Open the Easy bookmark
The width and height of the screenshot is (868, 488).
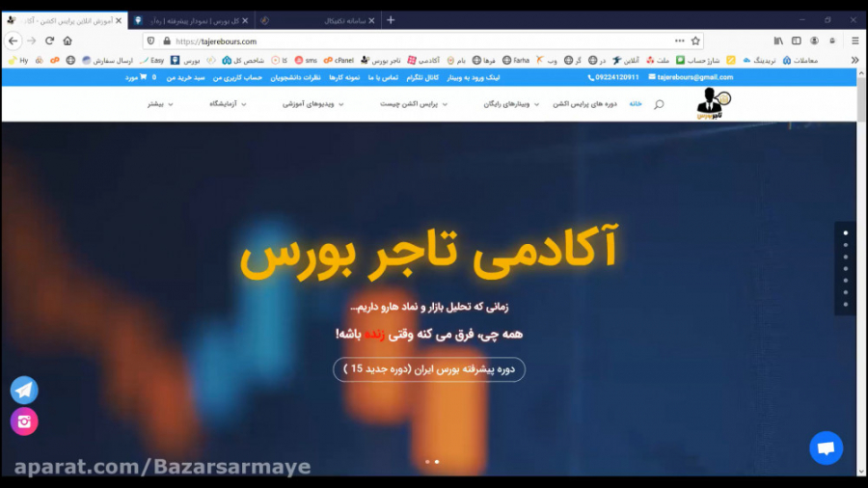152,61
